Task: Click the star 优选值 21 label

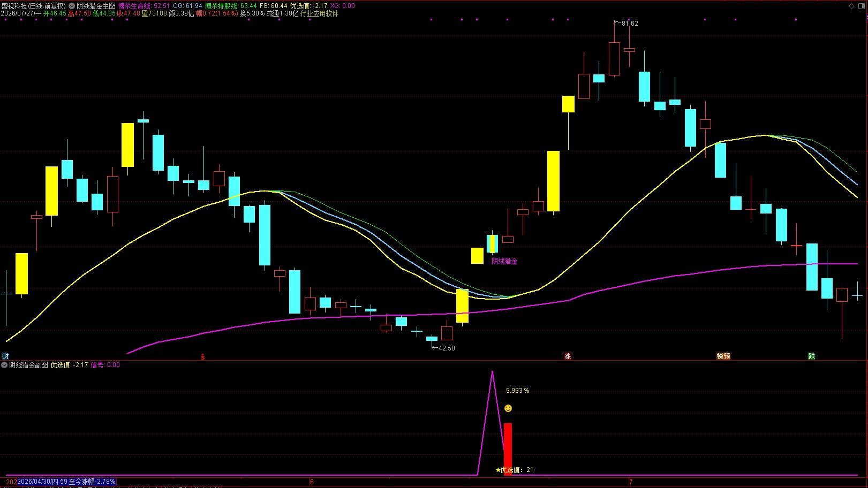Action: (514, 470)
